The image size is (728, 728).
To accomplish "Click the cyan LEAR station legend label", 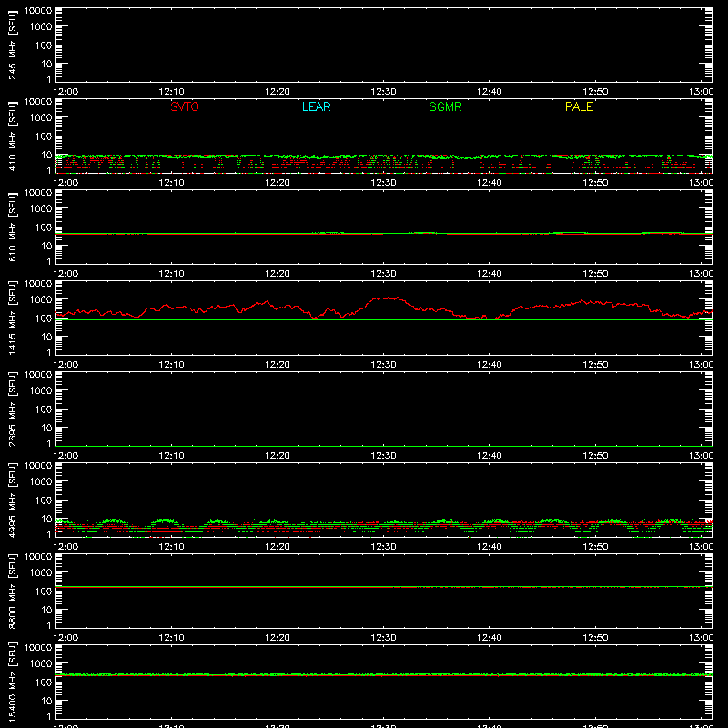I will tap(316, 106).
